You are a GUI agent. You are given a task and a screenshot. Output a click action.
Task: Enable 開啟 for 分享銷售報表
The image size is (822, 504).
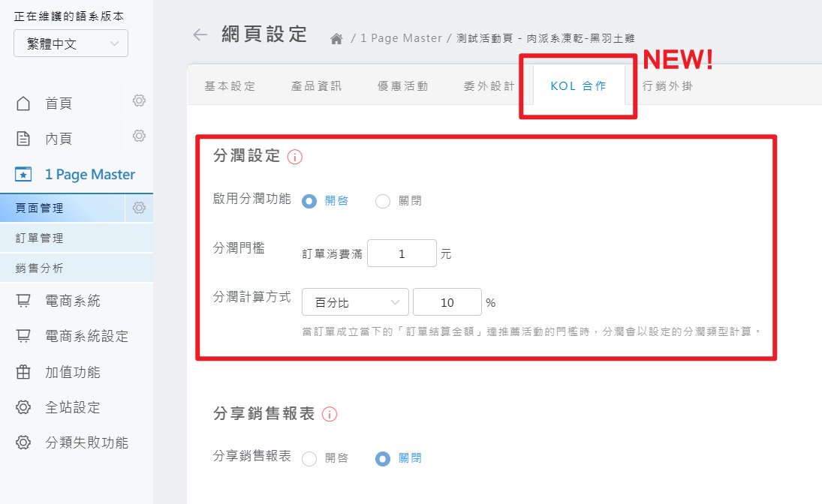pyautogui.click(x=309, y=457)
